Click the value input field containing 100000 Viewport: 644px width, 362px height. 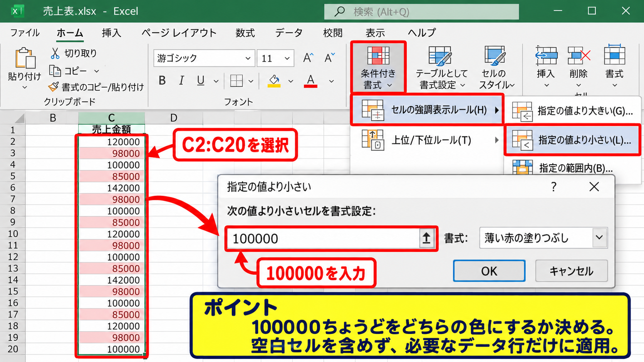(x=324, y=239)
